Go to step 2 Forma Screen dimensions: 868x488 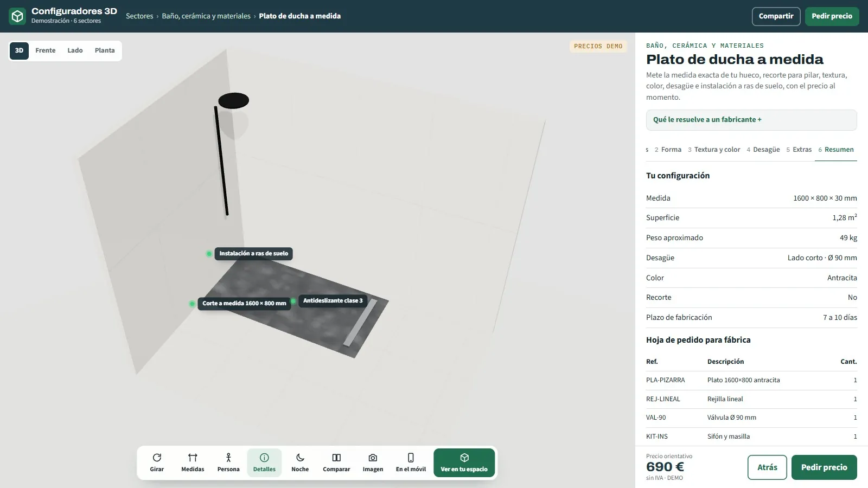[668, 150]
